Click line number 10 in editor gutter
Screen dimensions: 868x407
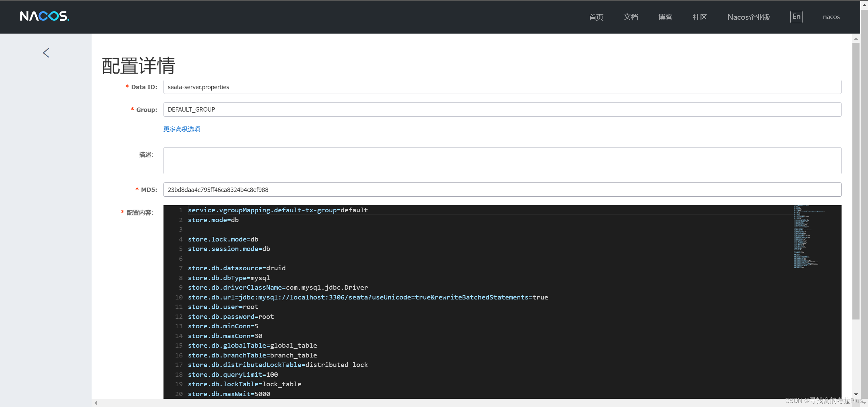pos(179,297)
